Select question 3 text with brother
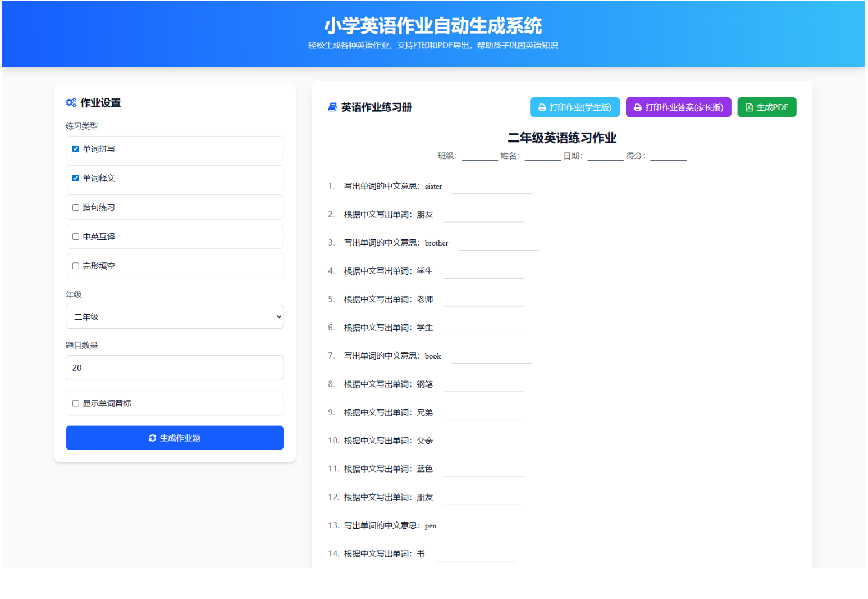Screen dimensions: 868x599 396,243
